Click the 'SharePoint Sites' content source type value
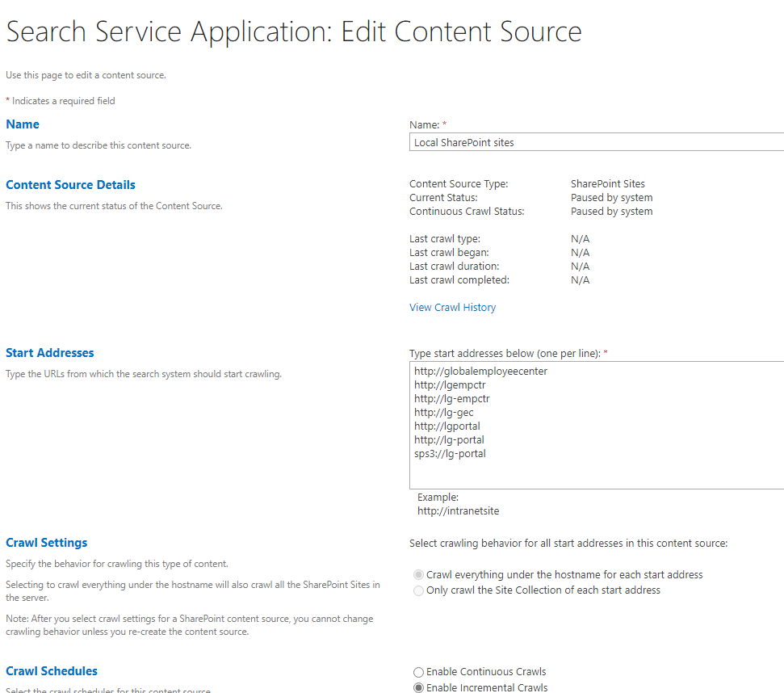Image resolution: width=784 pixels, height=693 pixels. point(607,183)
